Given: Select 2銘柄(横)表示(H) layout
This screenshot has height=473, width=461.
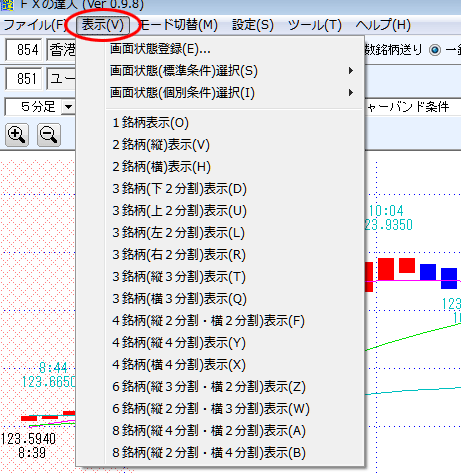Looking at the screenshot, I should 219,167.
